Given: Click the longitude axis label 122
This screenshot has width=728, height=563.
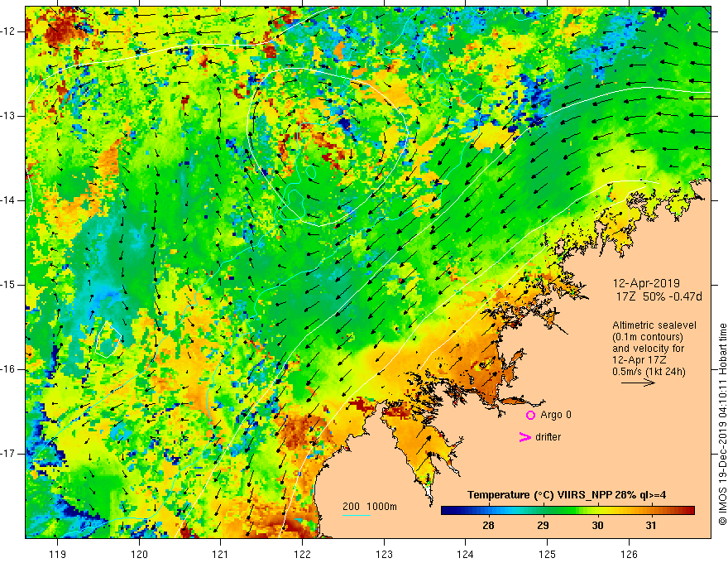Looking at the screenshot, I should click(302, 554).
